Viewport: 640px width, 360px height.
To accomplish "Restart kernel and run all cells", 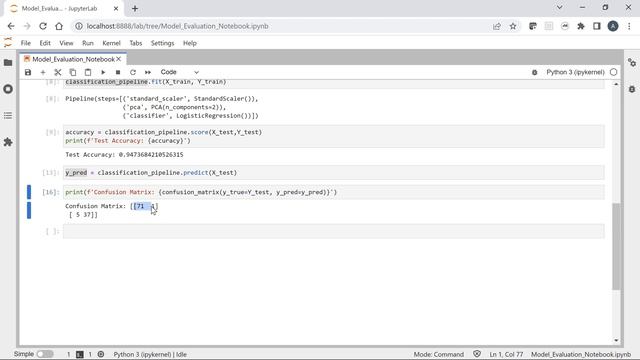I will 148,72.
